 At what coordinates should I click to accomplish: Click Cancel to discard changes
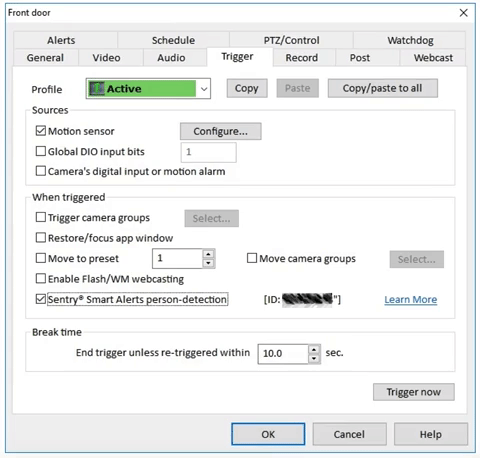coord(349,434)
